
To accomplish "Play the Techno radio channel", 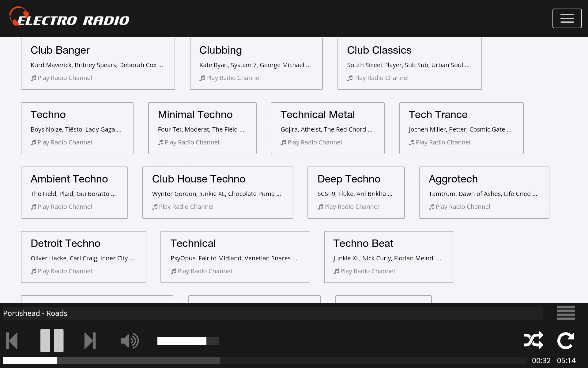I will pos(61,142).
